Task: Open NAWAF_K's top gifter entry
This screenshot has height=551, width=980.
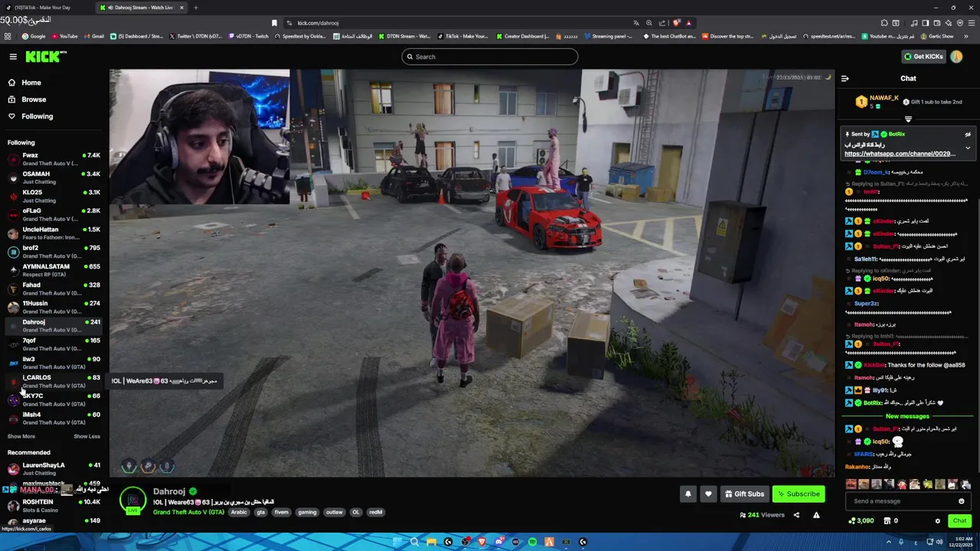Action: click(877, 102)
